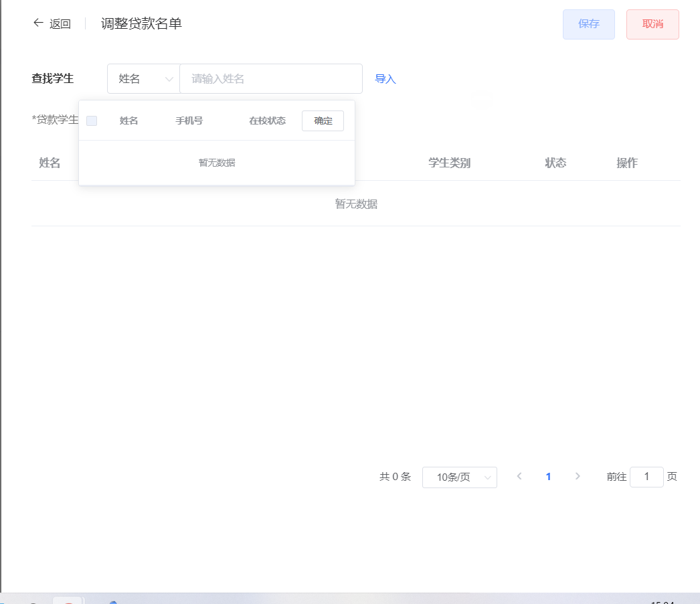
Task: Select page 1 in the pagination bar
Action: point(548,476)
